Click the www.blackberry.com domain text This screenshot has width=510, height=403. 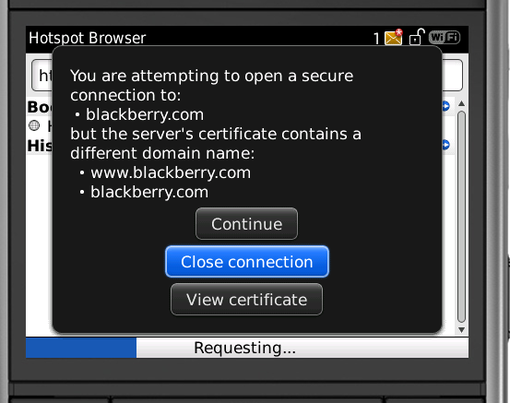[171, 173]
